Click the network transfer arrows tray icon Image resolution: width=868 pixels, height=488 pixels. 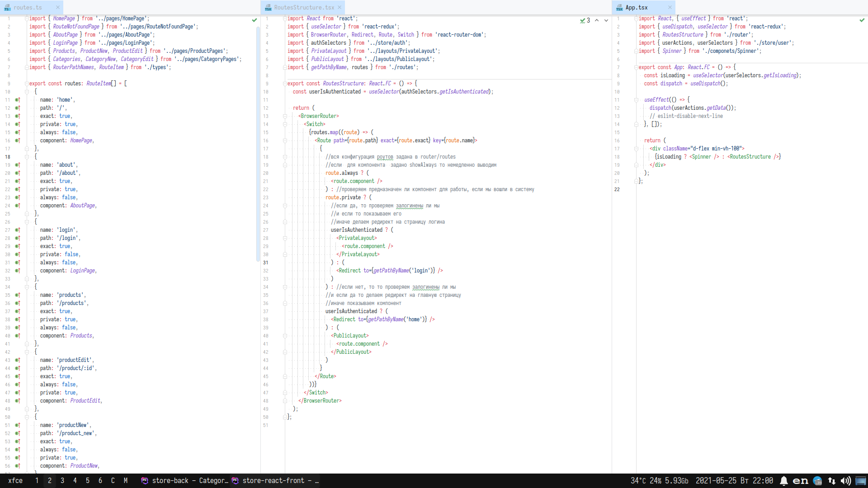[x=831, y=481]
